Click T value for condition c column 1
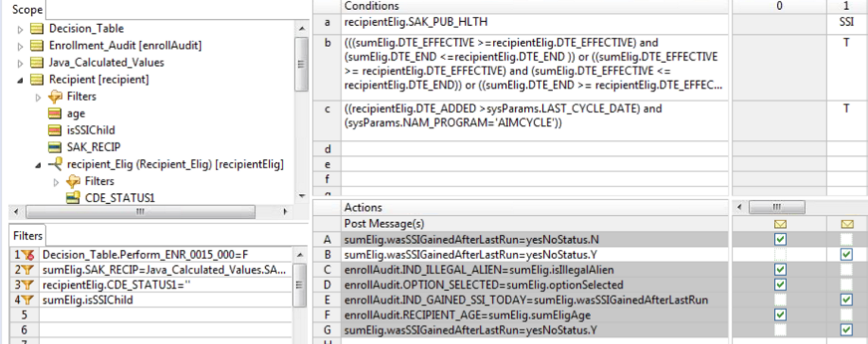868x344 pixels. pyautogui.click(x=847, y=120)
